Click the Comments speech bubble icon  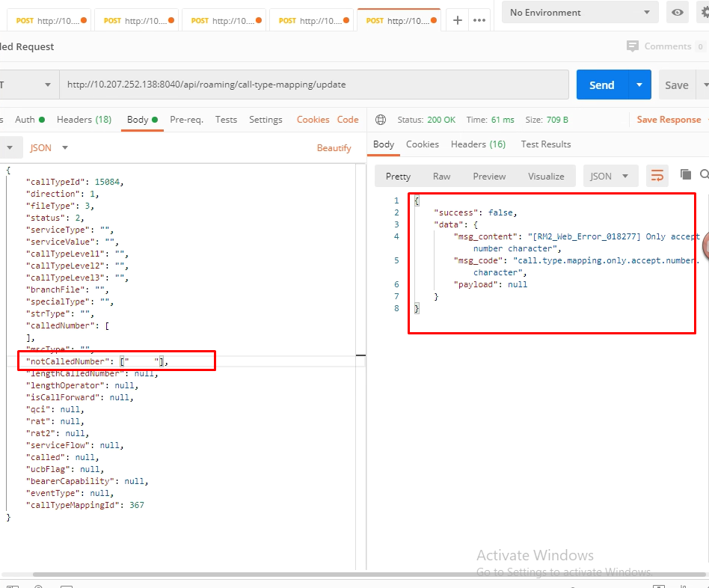633,46
